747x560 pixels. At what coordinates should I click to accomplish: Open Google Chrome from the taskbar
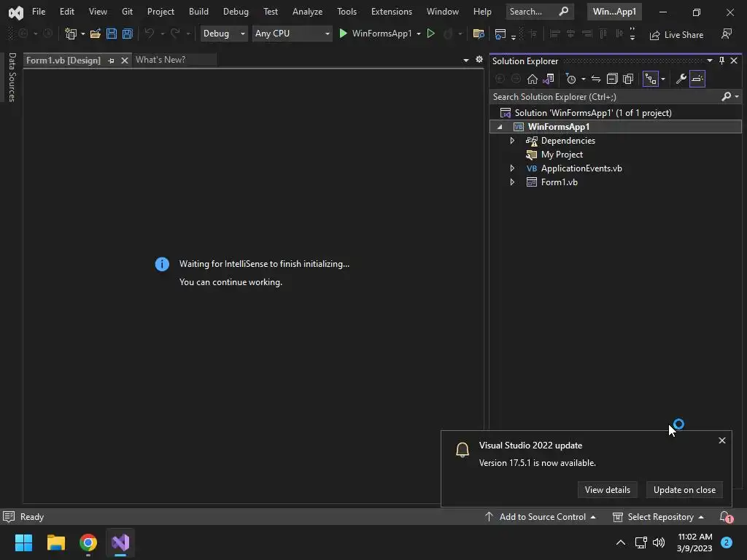[x=88, y=542]
